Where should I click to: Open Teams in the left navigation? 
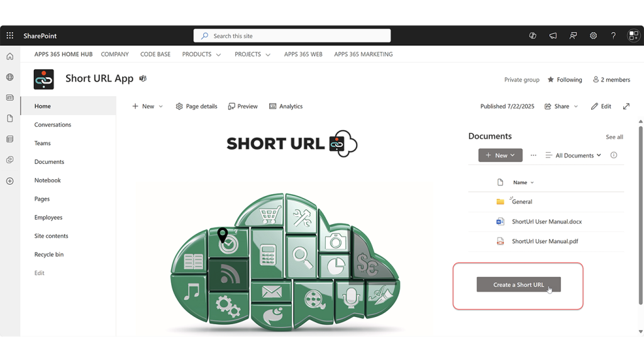click(42, 143)
